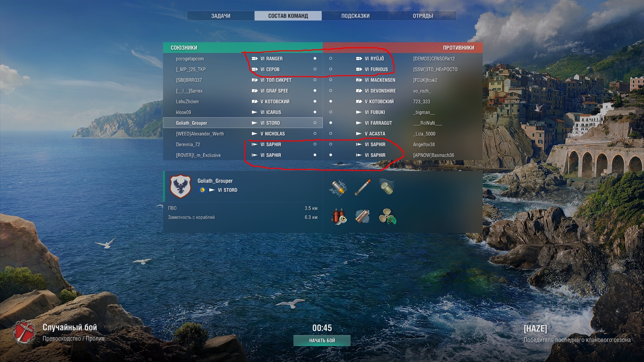Click the red anchor battle type icon
Image resolution: width=644 pixels, height=362 pixels.
(x=24, y=331)
